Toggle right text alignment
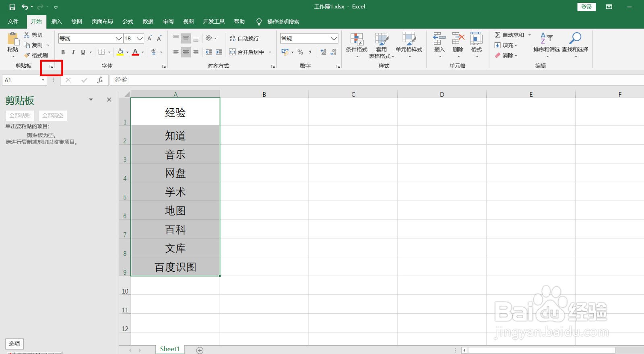The height and width of the screenshot is (354, 644). (196, 52)
